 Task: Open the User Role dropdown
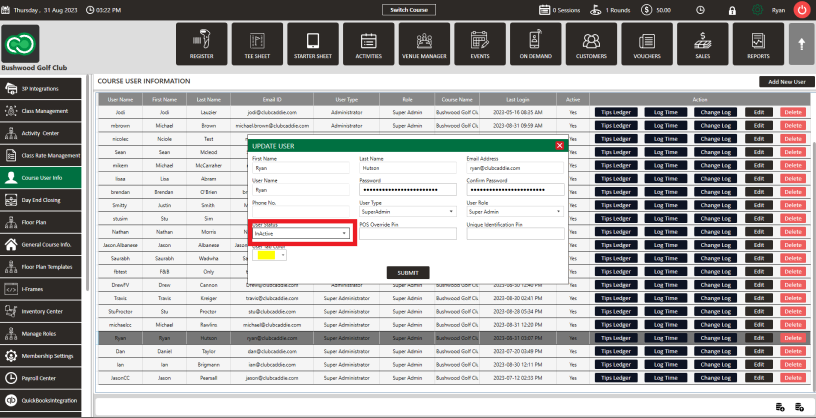515,212
